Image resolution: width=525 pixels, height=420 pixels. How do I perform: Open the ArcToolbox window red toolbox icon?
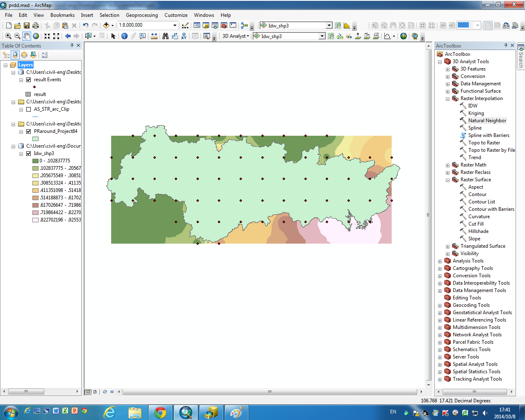pos(224,25)
